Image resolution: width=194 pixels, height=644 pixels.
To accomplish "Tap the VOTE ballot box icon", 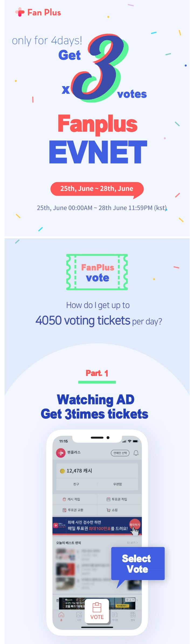I will coord(97,607).
